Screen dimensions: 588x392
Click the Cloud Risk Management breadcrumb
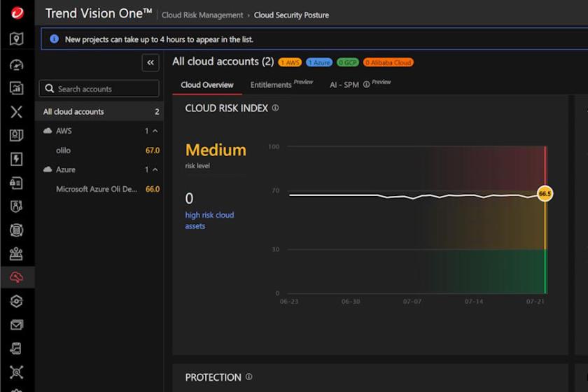click(x=202, y=15)
